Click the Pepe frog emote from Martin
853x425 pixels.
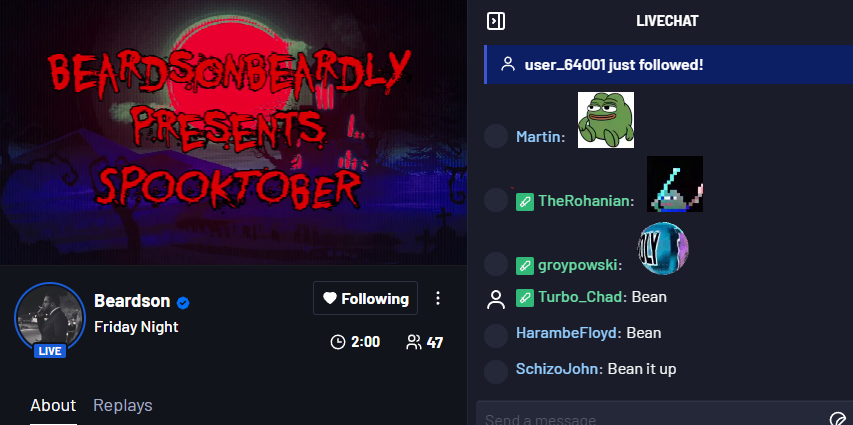point(605,120)
